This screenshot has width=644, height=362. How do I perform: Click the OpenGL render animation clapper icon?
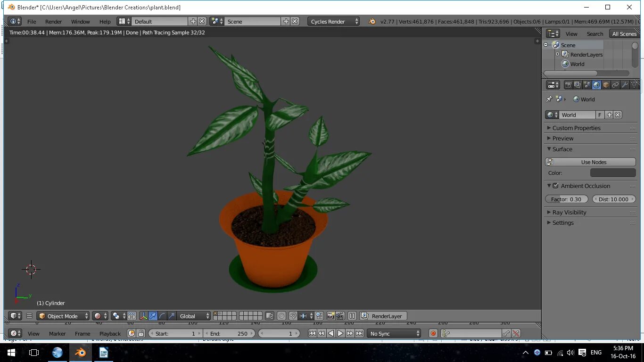[340, 316]
